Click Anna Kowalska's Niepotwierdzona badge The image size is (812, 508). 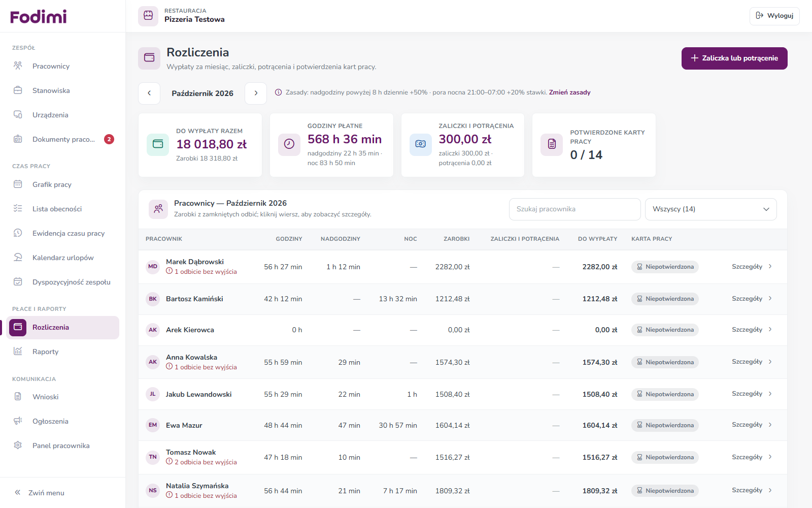(x=665, y=362)
